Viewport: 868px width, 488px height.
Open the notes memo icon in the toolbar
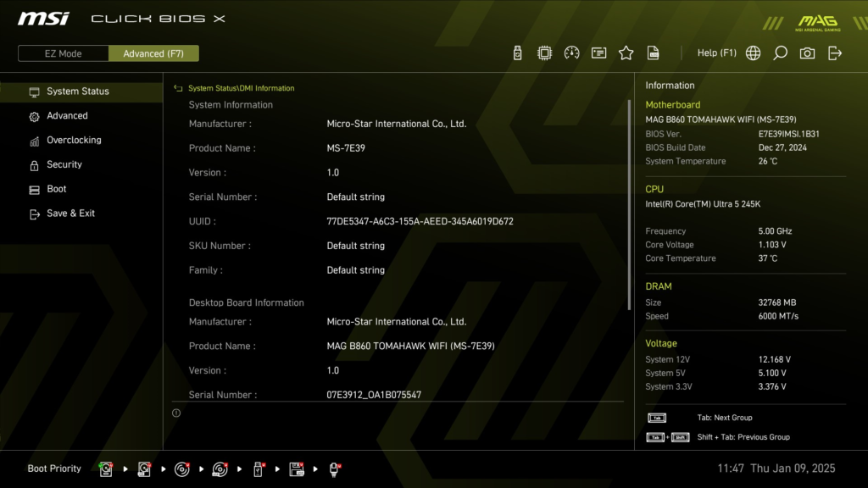tap(598, 52)
